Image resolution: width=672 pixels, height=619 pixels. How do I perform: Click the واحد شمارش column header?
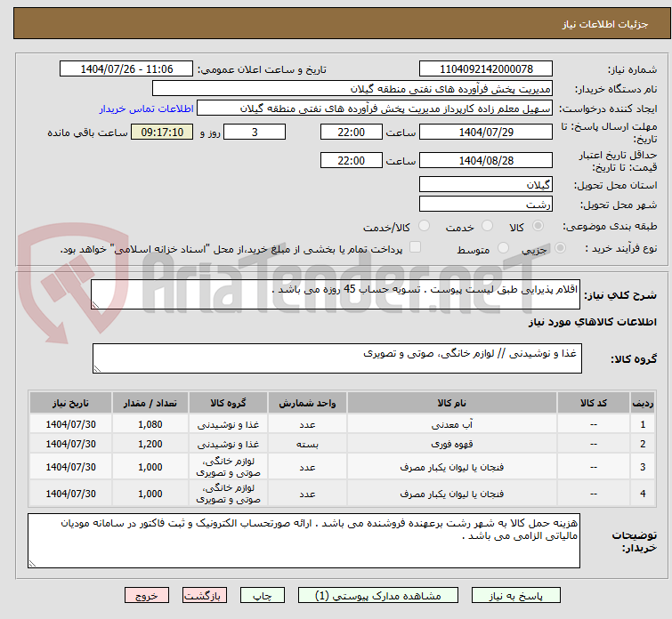[x=307, y=403]
